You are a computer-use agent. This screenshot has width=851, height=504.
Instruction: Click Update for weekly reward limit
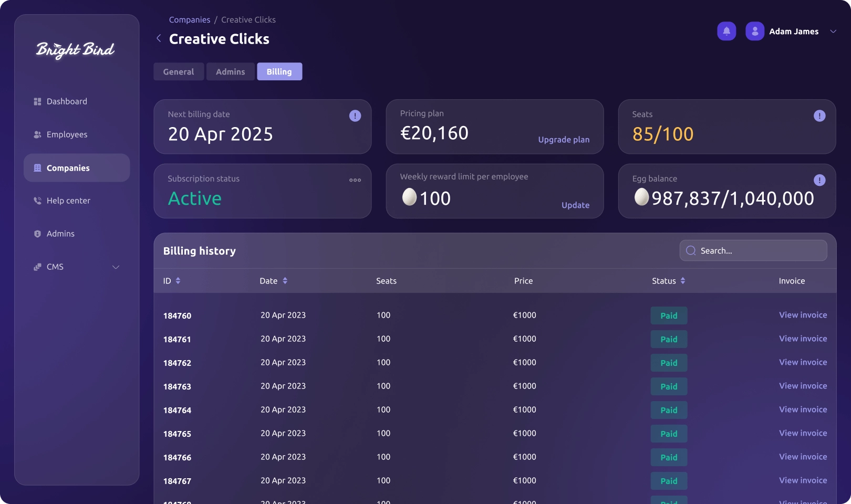click(575, 205)
